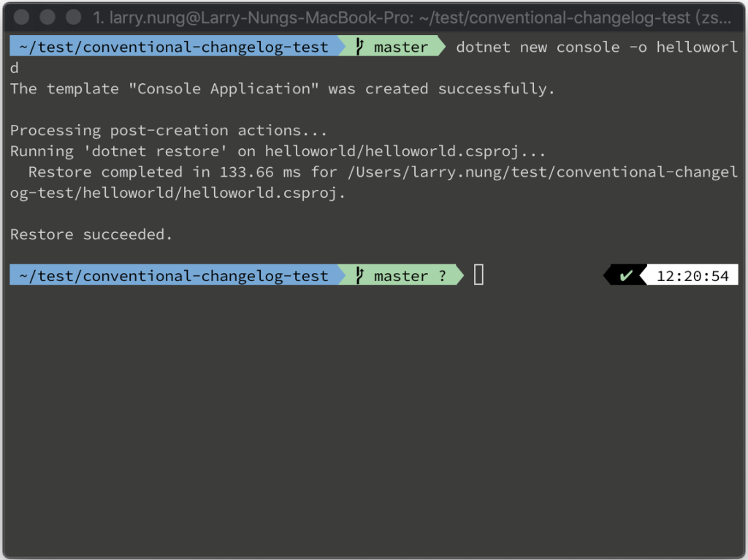Click the yellow minimize window button
The width and height of the screenshot is (748, 560).
[x=47, y=17]
